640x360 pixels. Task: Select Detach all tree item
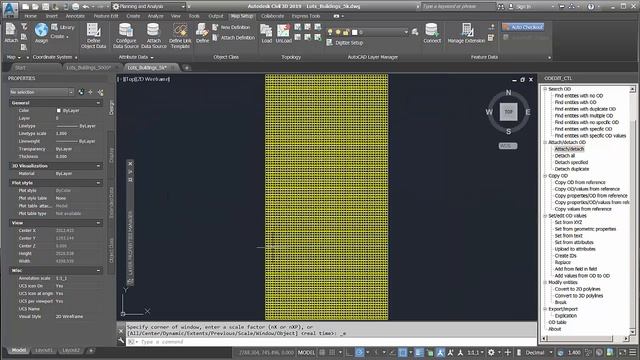pyautogui.click(x=564, y=156)
